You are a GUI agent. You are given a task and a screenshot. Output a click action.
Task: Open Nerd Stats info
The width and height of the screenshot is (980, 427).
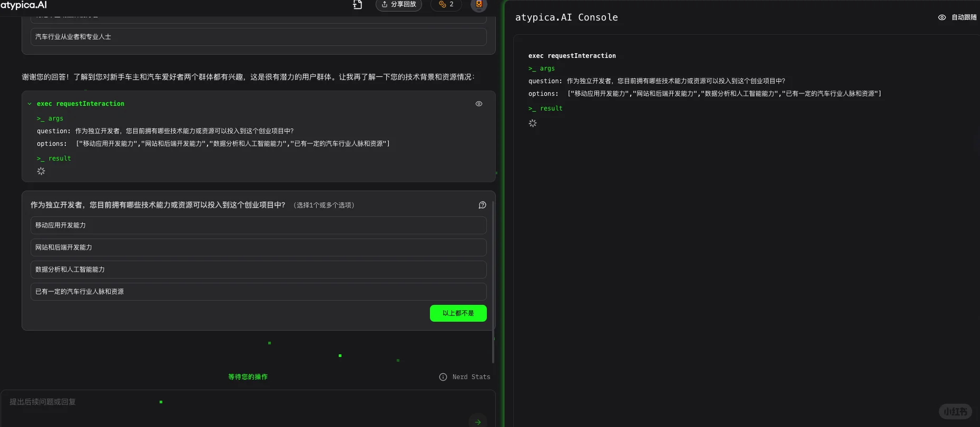tap(465, 377)
